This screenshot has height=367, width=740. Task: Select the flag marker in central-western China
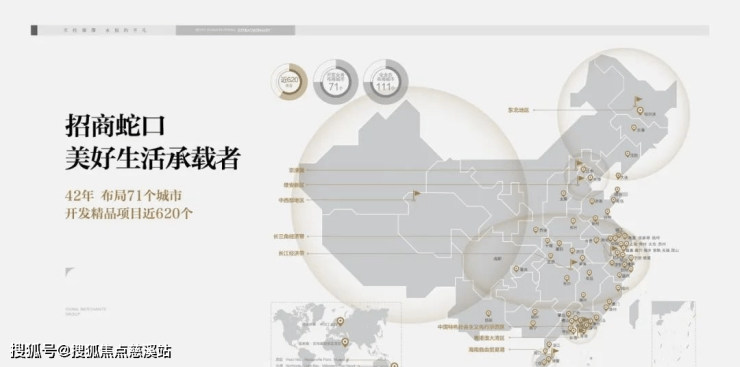point(416,195)
